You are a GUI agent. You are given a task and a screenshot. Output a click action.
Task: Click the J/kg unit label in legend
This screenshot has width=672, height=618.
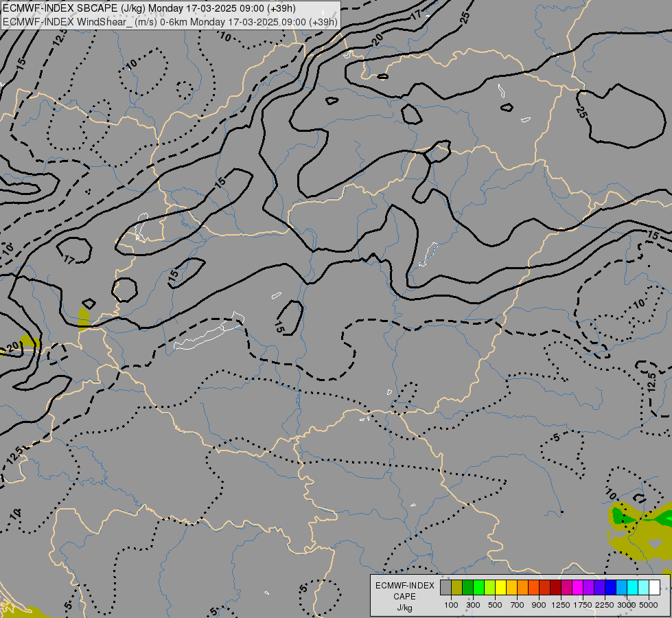click(404, 608)
